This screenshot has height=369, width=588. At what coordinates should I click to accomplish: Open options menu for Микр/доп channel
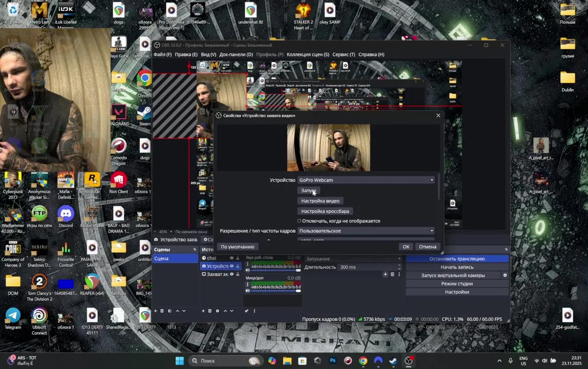point(247,284)
